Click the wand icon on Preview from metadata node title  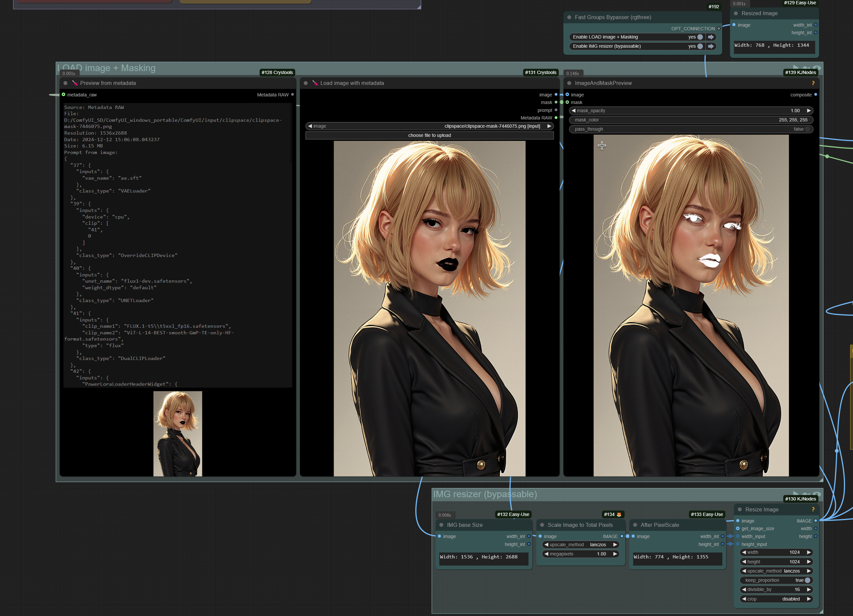pyautogui.click(x=75, y=83)
